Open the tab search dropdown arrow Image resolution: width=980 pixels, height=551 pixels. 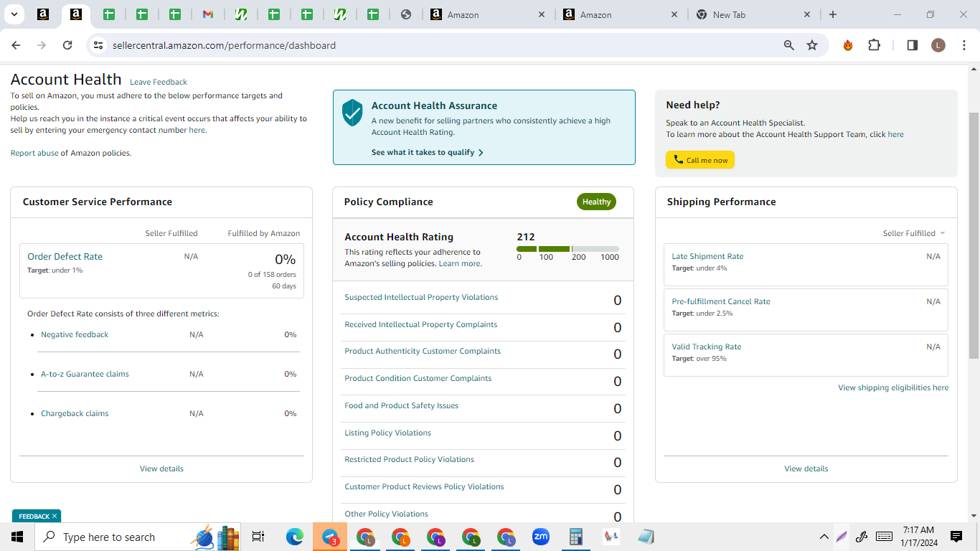tap(14, 14)
